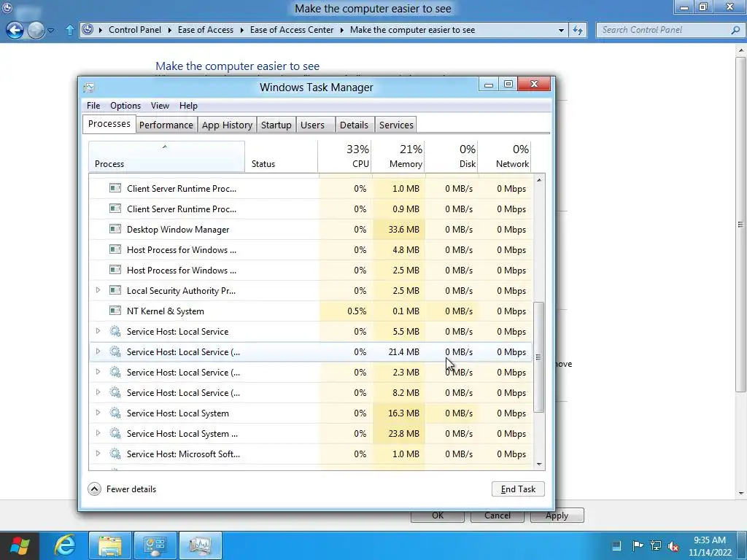Click the Control Panel taskbar icon

click(x=155, y=545)
